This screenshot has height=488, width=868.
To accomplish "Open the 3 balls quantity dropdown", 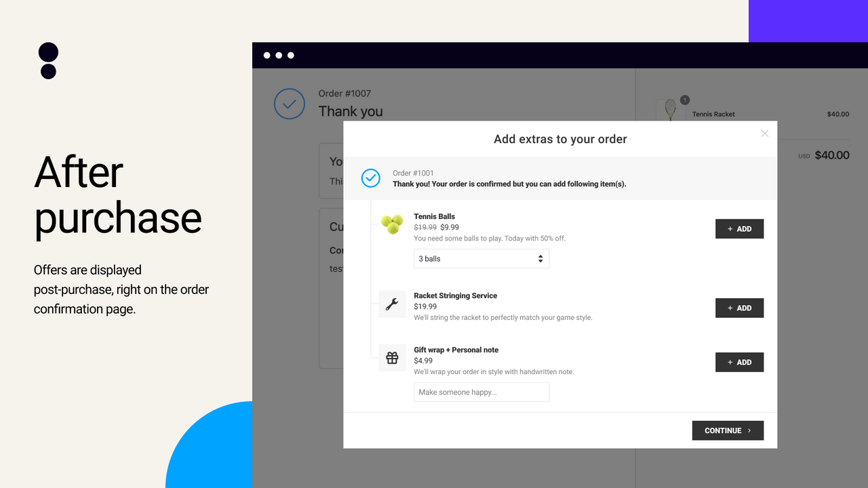I will tap(481, 259).
